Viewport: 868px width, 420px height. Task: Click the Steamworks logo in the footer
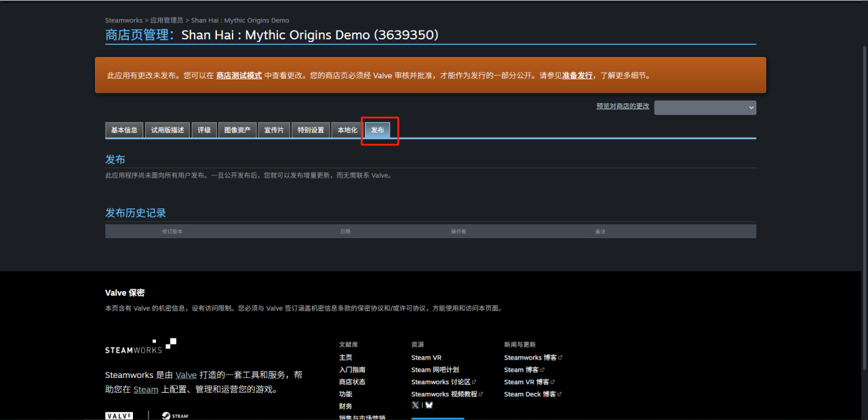pos(140,345)
